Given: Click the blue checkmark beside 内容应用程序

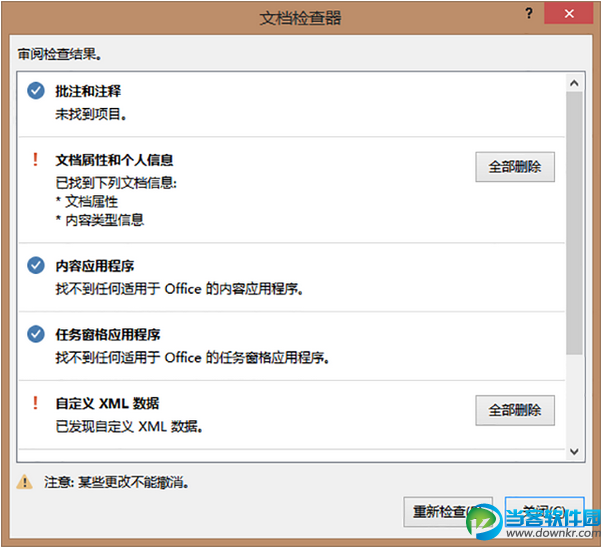Looking at the screenshot, I should click(36, 265).
